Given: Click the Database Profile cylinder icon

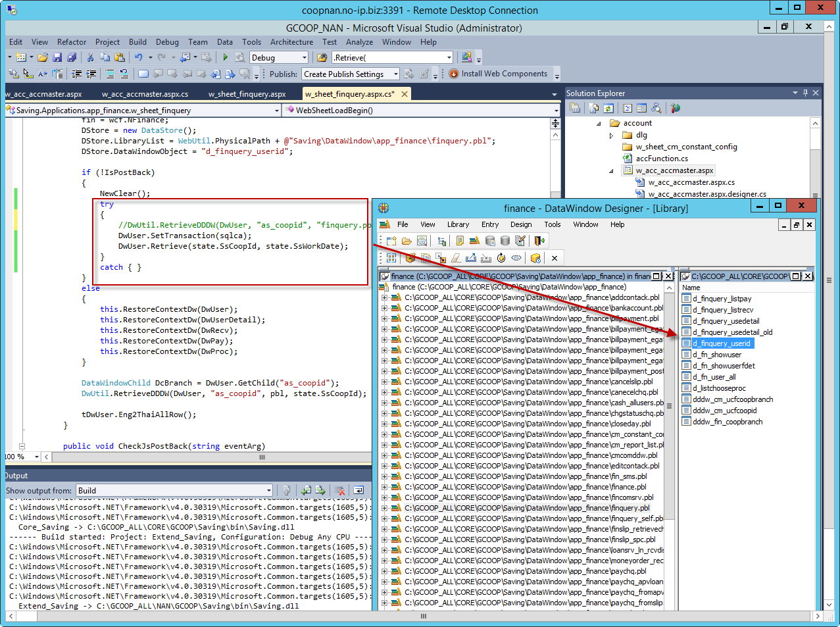Looking at the screenshot, I should tap(490, 241).
